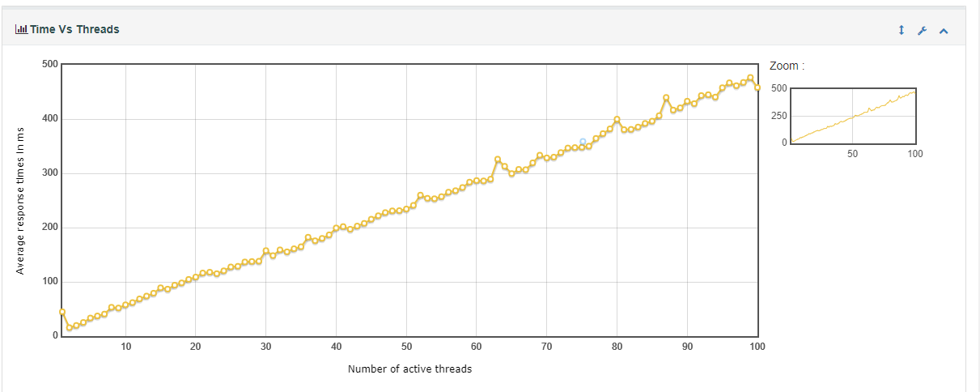Click the Zoom chart x-axis label 100
The width and height of the screenshot is (980, 392).
[x=915, y=154]
